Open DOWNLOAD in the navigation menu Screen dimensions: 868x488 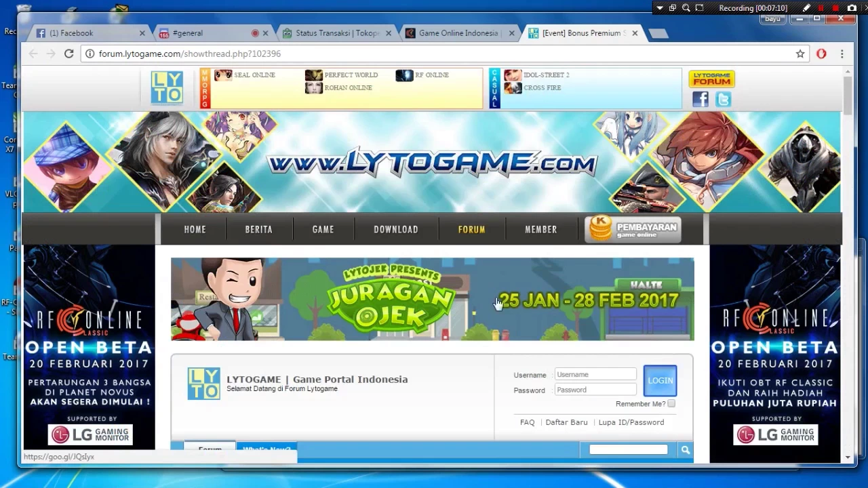(x=395, y=229)
